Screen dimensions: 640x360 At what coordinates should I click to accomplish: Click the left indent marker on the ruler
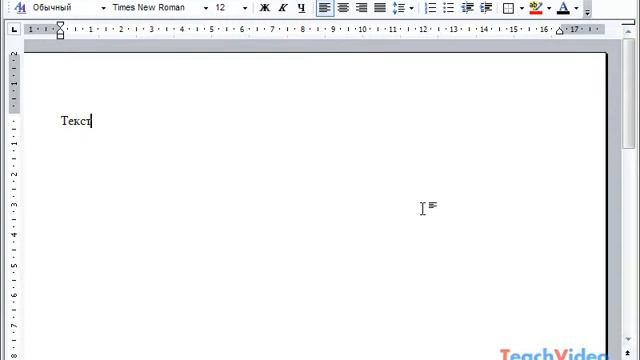point(60,36)
